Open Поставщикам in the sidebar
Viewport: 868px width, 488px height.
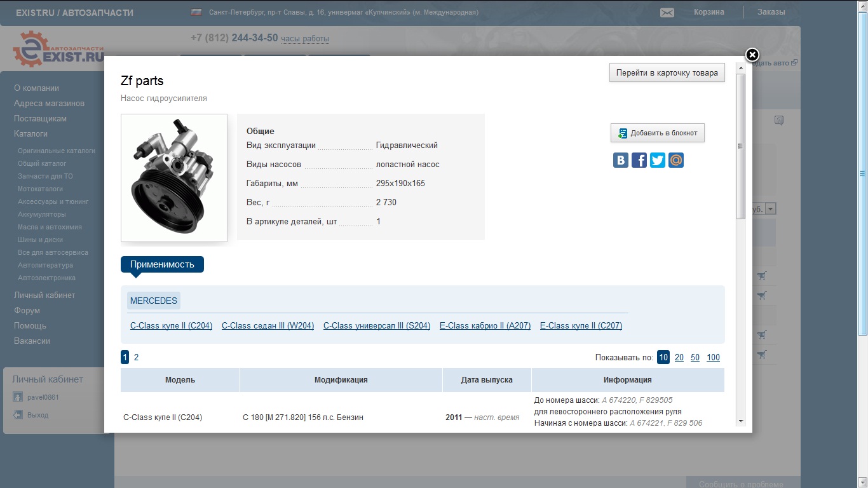point(41,119)
